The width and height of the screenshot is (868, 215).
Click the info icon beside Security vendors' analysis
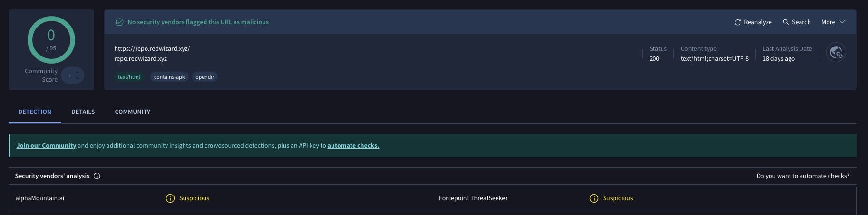[x=97, y=176]
